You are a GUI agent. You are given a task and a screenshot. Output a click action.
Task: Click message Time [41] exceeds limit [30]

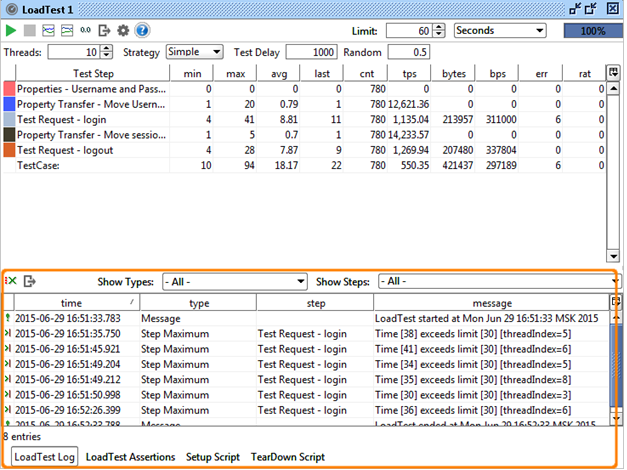(x=473, y=349)
